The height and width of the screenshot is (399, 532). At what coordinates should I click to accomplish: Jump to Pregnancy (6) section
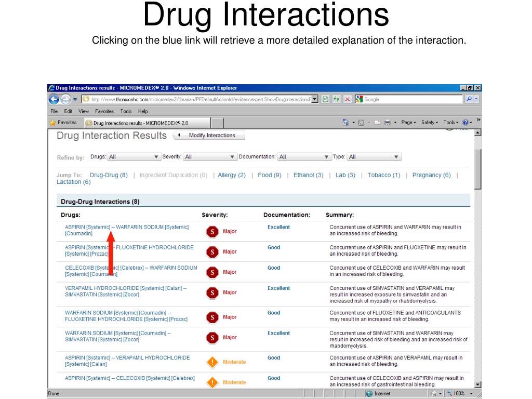tap(432, 175)
